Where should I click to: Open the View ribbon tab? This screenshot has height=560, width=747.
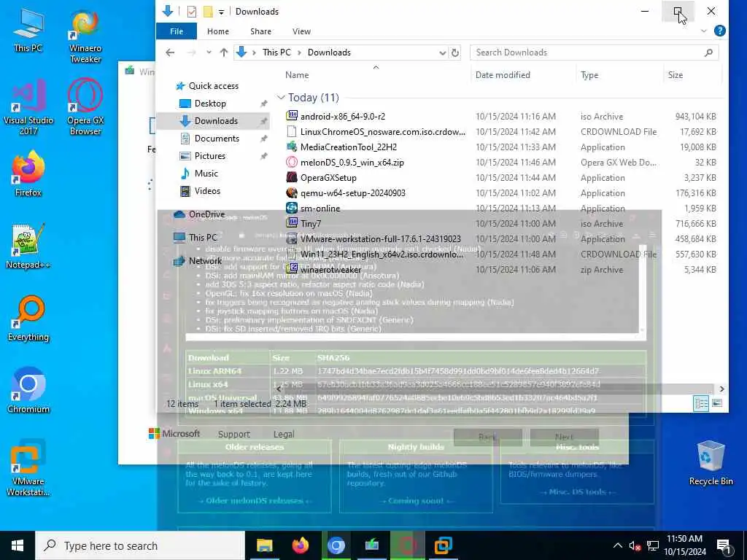point(301,31)
